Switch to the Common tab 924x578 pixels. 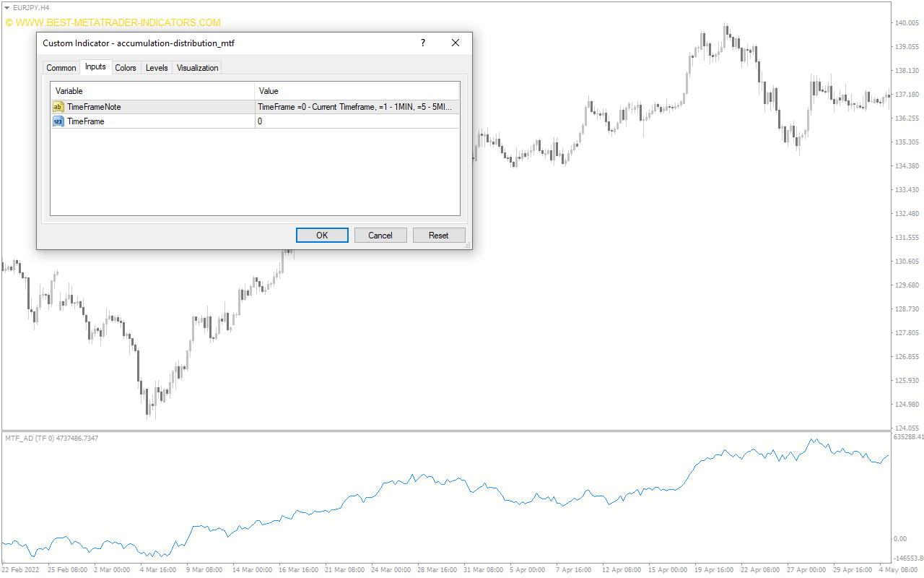pos(61,68)
